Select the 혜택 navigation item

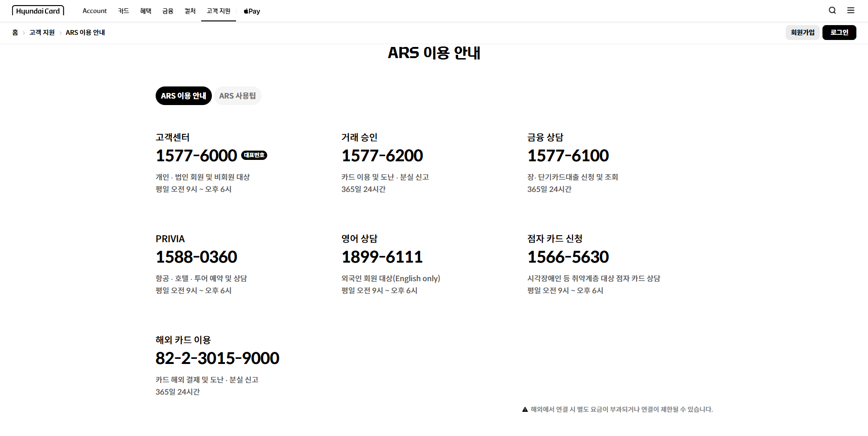coord(145,11)
